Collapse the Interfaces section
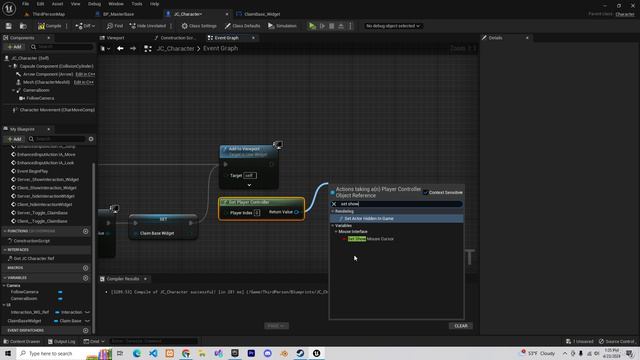Viewport: 640px width, 360px height. pos(5,250)
